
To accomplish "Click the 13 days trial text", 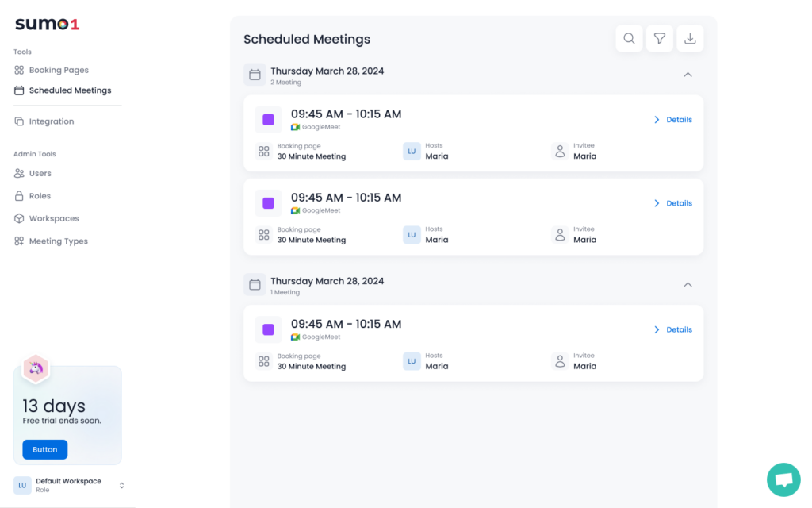I will (x=54, y=406).
